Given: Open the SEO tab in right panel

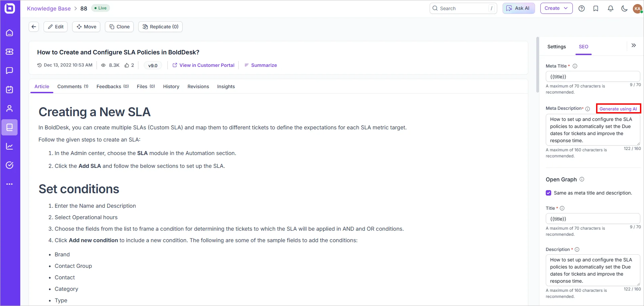Looking at the screenshot, I should click(584, 47).
